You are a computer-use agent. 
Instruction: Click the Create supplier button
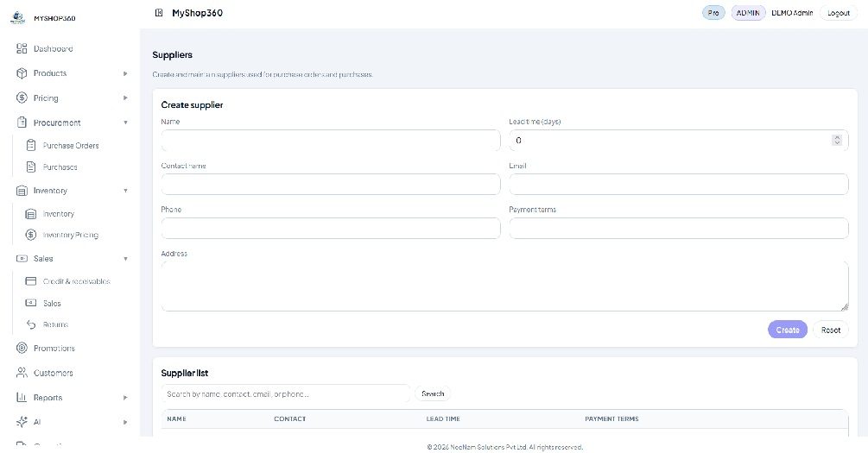pyautogui.click(x=787, y=330)
